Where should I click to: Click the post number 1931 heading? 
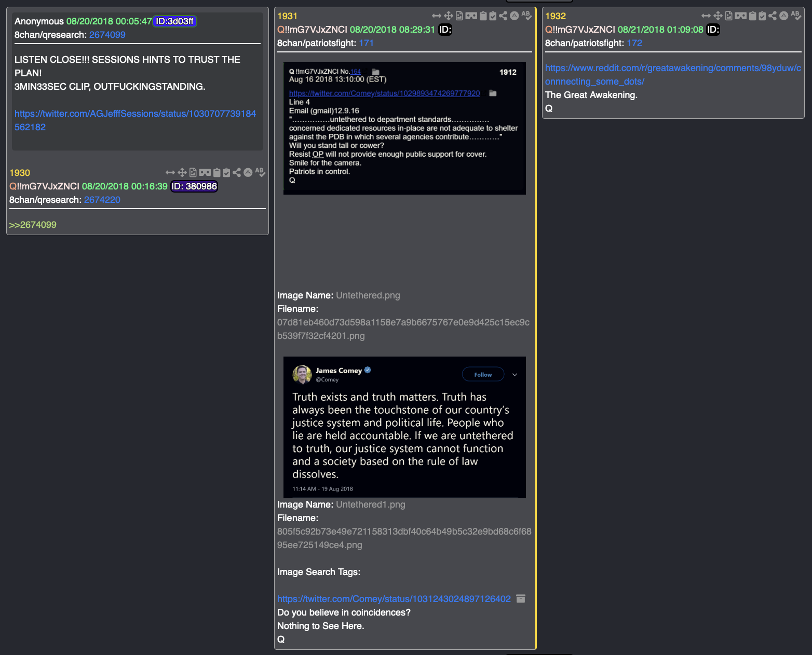(x=288, y=16)
